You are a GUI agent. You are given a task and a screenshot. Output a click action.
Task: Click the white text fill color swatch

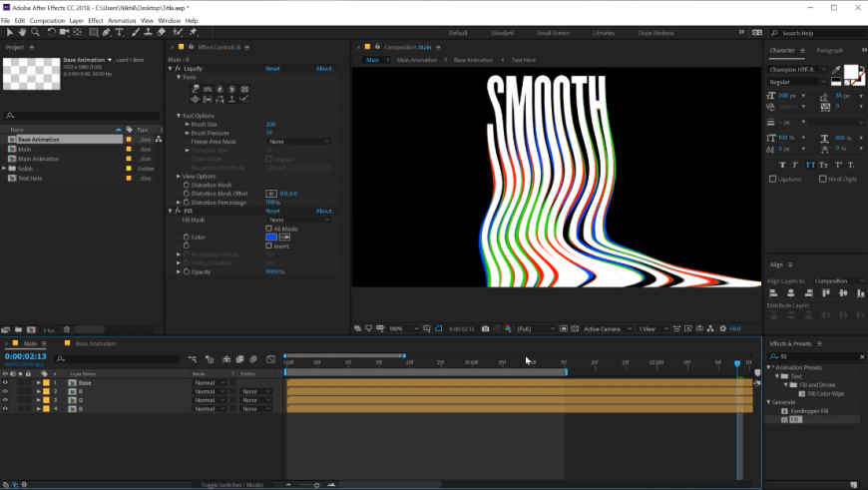click(x=851, y=72)
